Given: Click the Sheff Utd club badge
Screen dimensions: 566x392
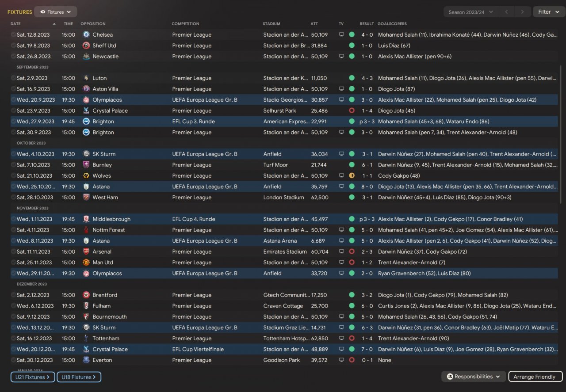Looking at the screenshot, I should [86, 46].
